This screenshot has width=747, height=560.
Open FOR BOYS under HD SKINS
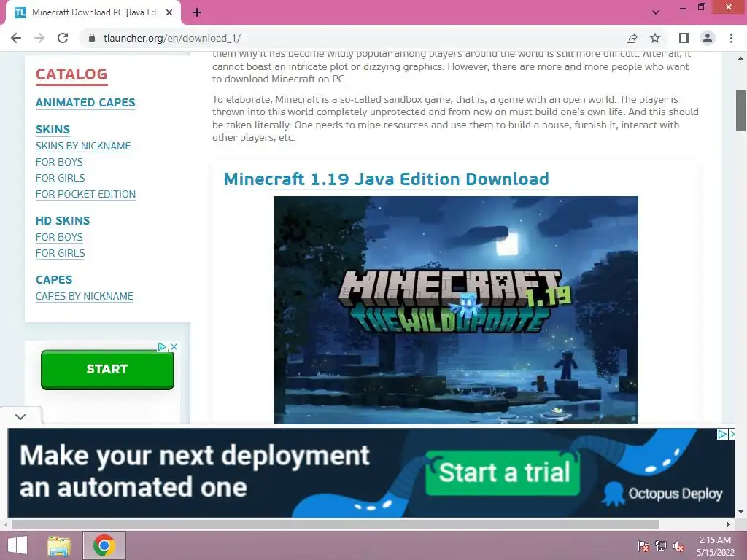click(x=59, y=237)
